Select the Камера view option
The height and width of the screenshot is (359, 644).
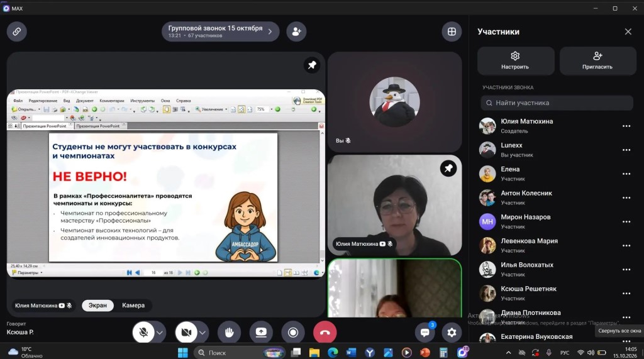[133, 305]
